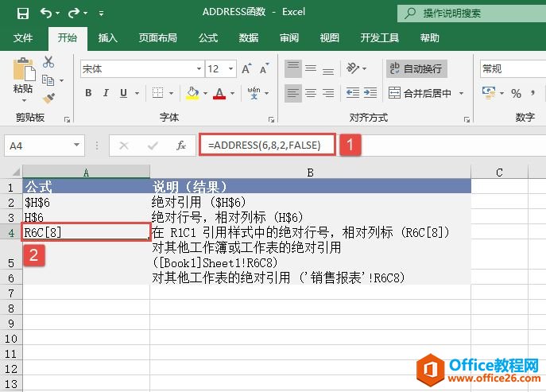This screenshot has width=546, height=392.
Task: Click Decrease Font Size icon
Action: point(265,68)
